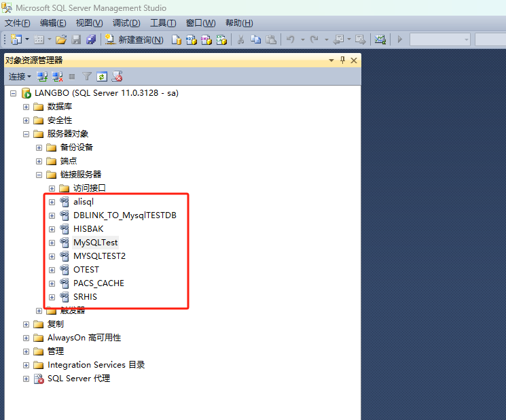Select the HISBAK linked server
The height and width of the screenshot is (420, 506).
pyautogui.click(x=88, y=229)
